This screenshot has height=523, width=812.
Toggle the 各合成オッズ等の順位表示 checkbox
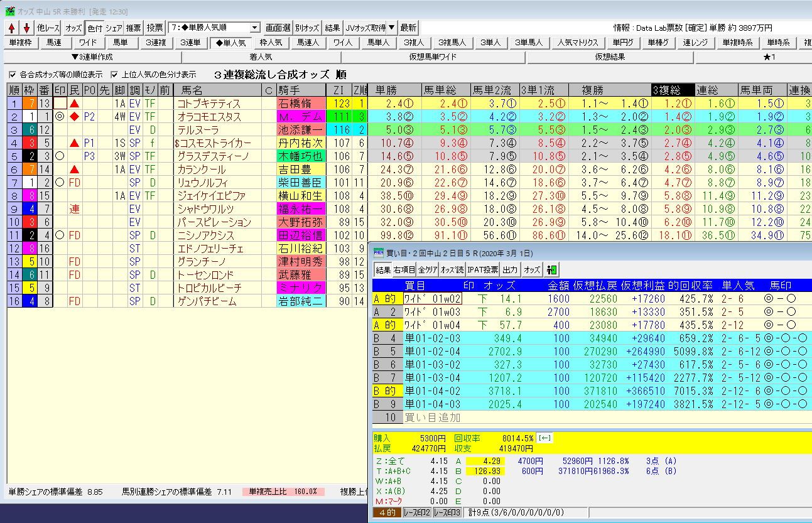click(x=13, y=74)
